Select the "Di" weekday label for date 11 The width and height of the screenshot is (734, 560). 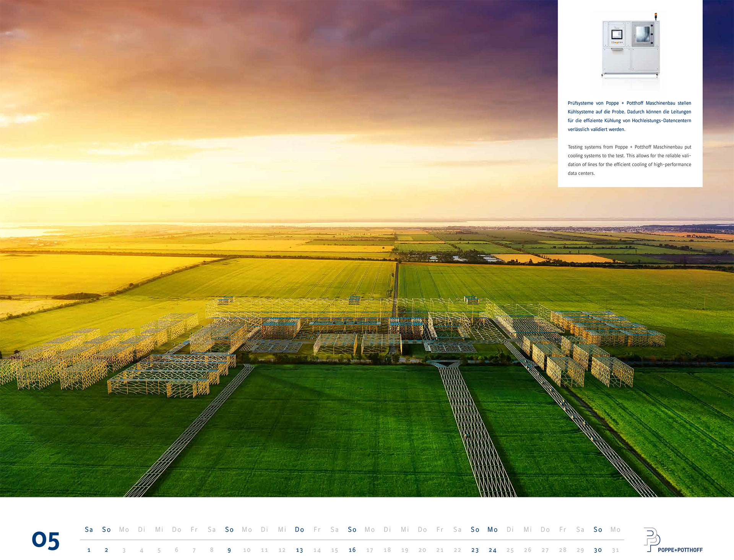(265, 529)
